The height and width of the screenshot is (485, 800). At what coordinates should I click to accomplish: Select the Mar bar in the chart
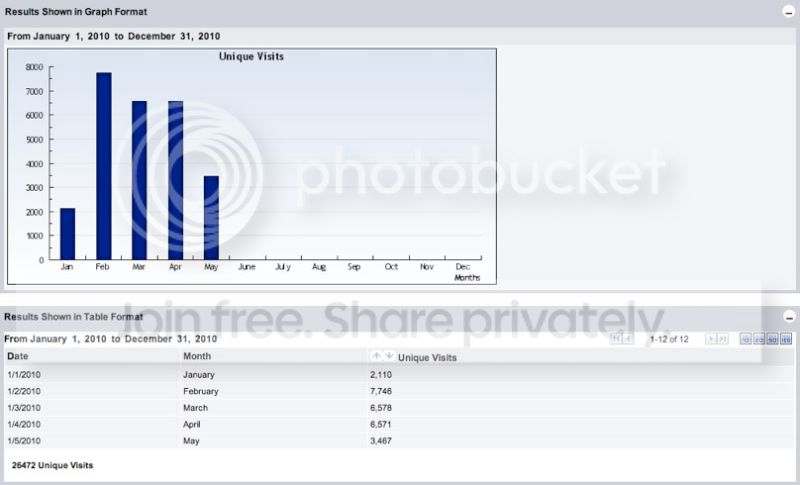pos(139,181)
